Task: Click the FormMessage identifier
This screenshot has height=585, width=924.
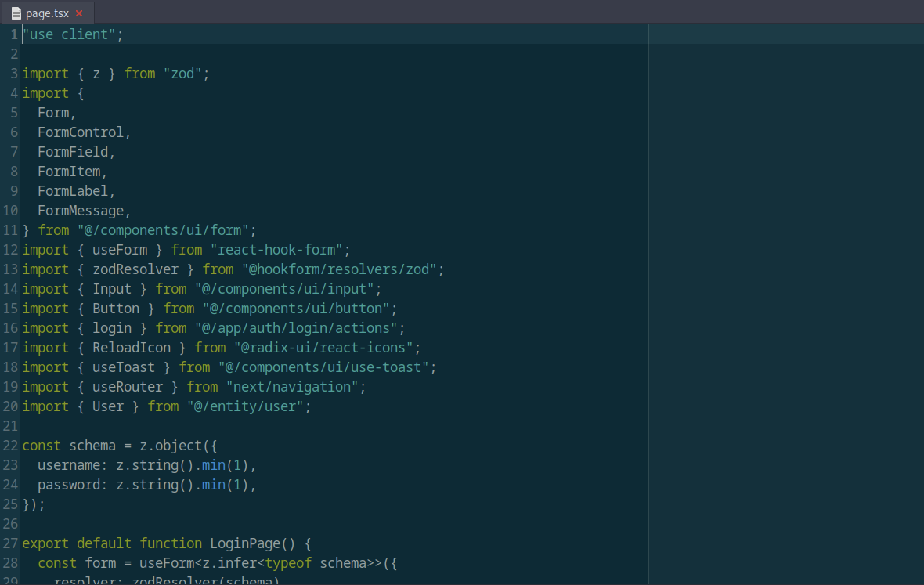Action: (x=81, y=211)
